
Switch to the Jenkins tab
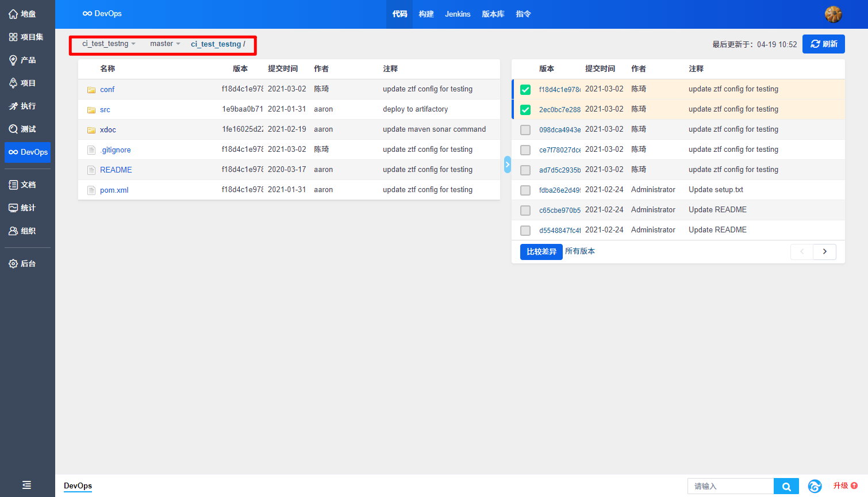coord(458,14)
